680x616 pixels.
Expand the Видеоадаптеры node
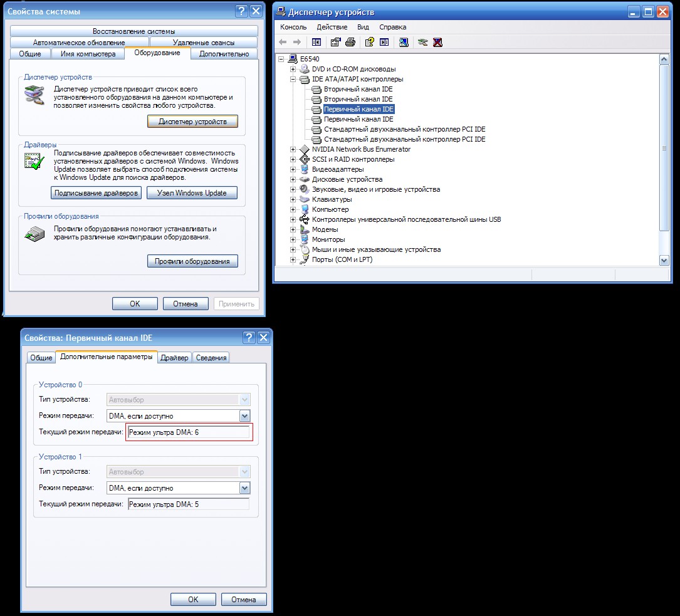point(293,169)
